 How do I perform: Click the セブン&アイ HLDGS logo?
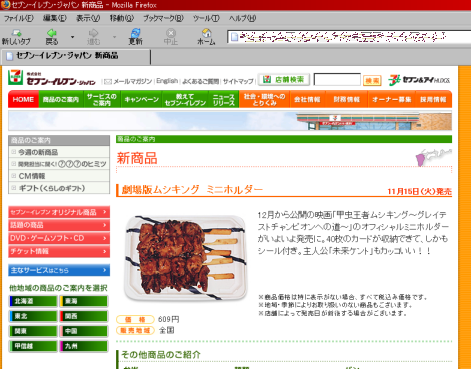tap(419, 80)
